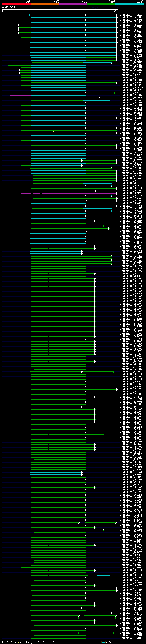The width and height of the screenshot is (146, 644).
Task: Open hit UniRef100_A8IB25
Action: pyautogui.click(x=131, y=15)
